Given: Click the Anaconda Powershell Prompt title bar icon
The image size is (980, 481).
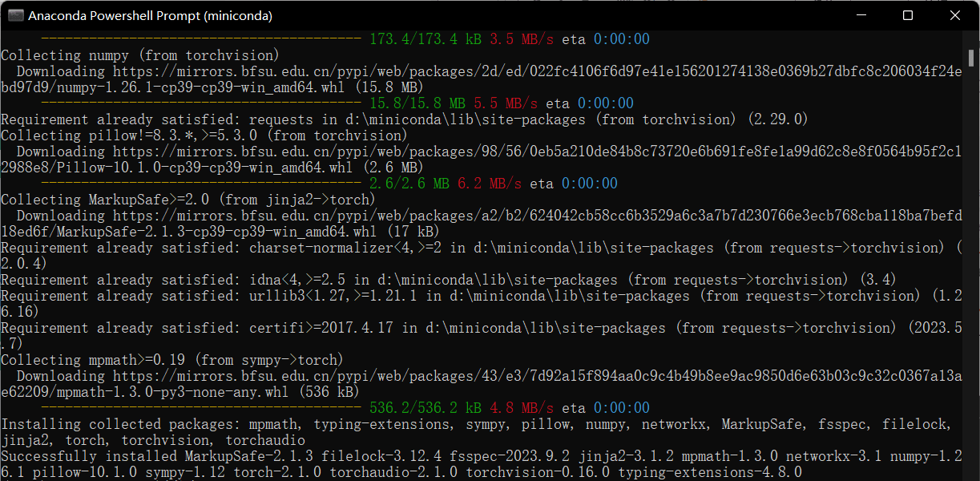Looking at the screenshot, I should 14,15.
